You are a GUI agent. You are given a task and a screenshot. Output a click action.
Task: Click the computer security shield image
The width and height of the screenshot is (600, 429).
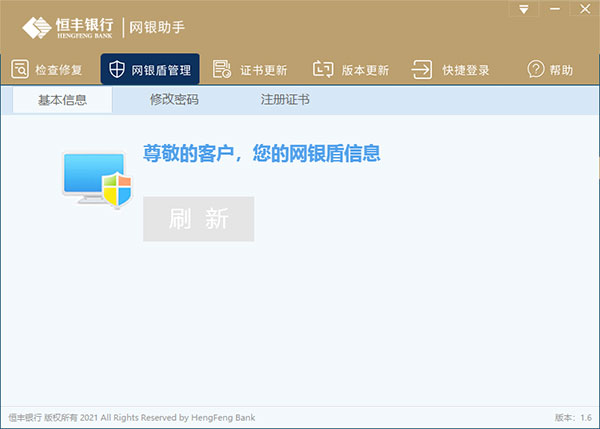click(x=98, y=179)
